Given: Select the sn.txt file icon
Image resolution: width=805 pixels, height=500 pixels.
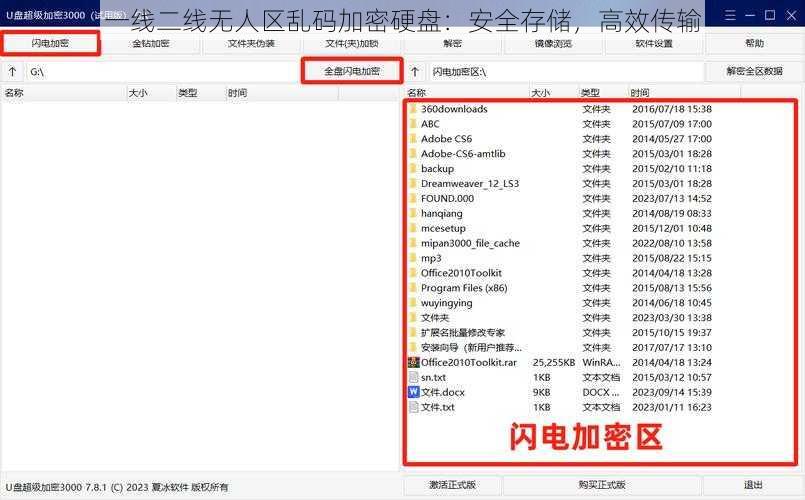Looking at the screenshot, I should pyautogui.click(x=413, y=377).
